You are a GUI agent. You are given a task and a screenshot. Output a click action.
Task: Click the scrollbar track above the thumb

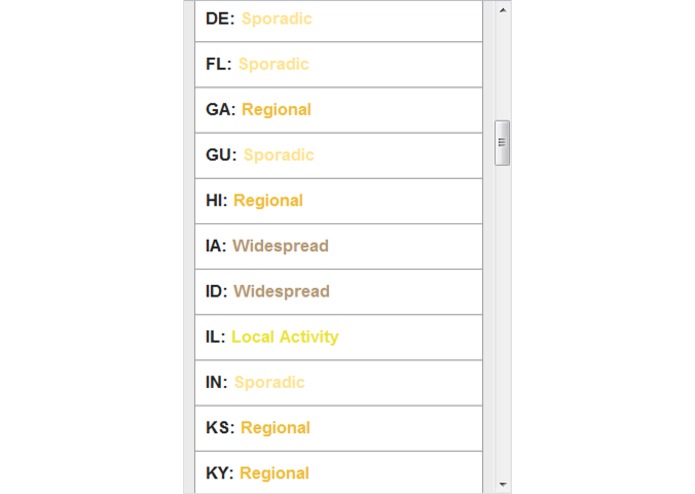[x=502, y=68]
